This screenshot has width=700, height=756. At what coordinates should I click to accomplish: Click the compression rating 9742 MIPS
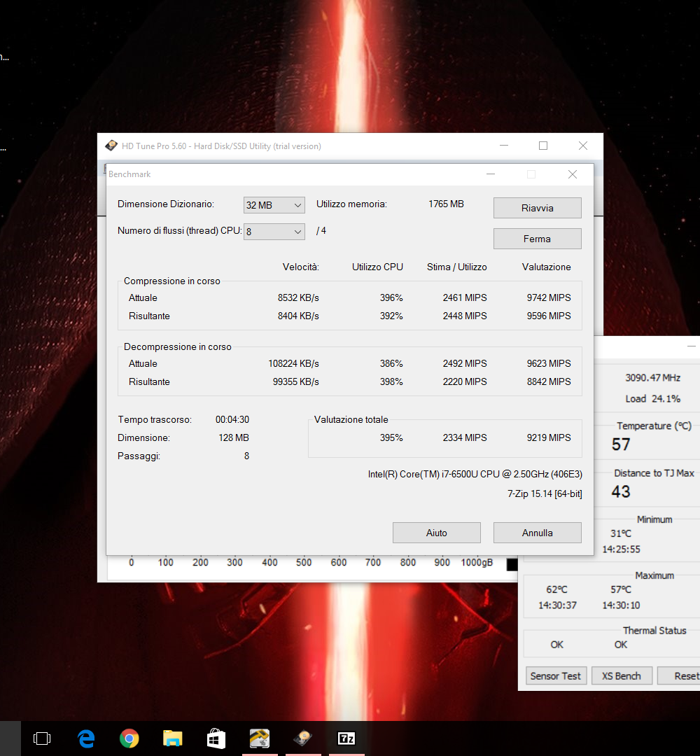(x=549, y=298)
